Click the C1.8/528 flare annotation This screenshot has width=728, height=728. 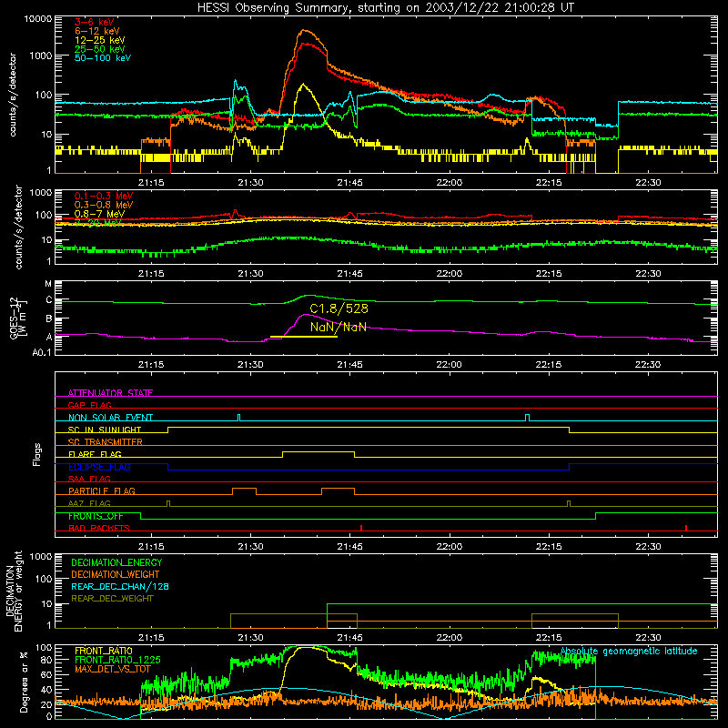[339, 308]
